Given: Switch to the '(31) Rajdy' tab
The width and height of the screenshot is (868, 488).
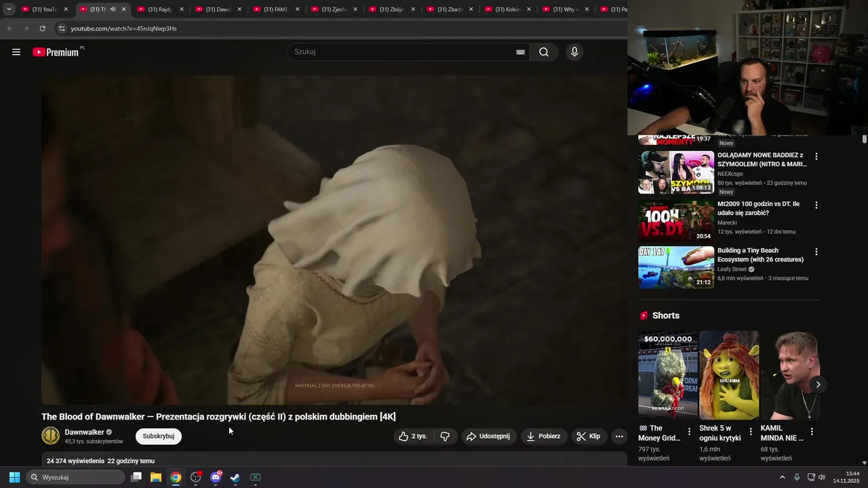Looking at the screenshot, I should (161, 9).
